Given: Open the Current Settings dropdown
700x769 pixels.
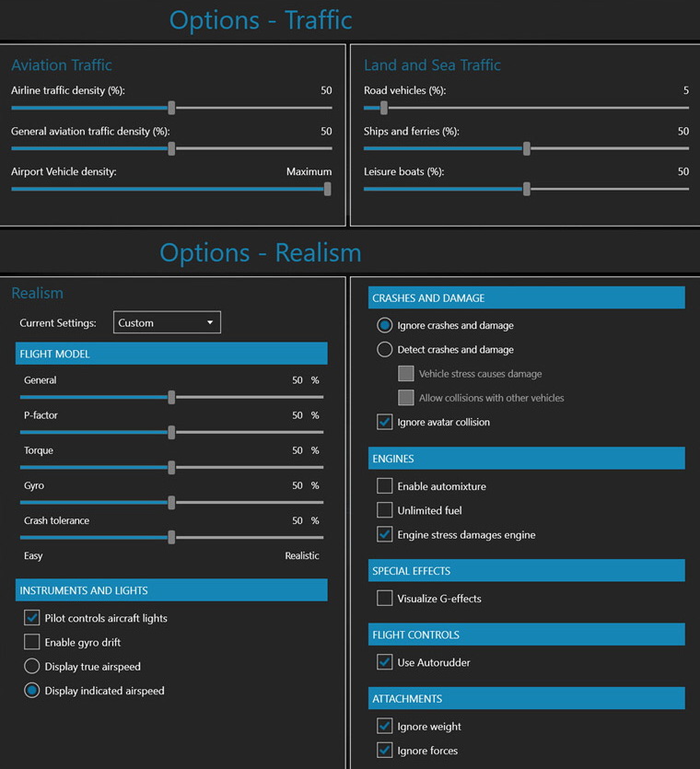Looking at the screenshot, I should 167,323.
